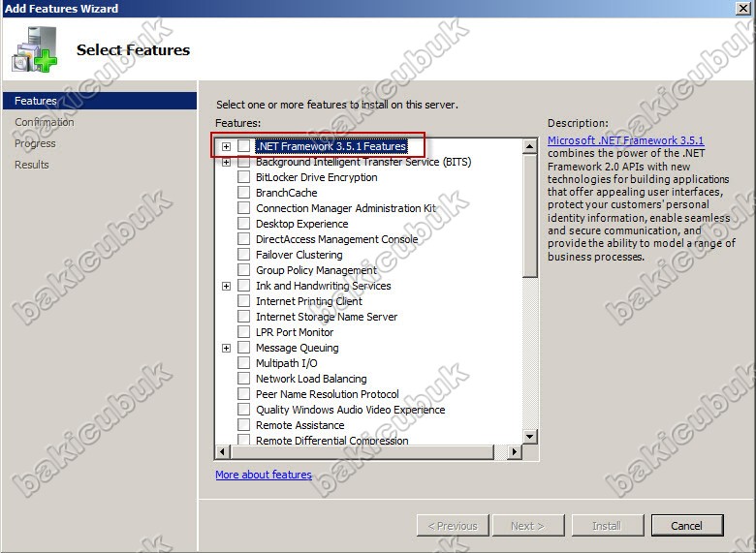The image size is (756, 553).
Task: Click the Install button
Action: pos(608,526)
